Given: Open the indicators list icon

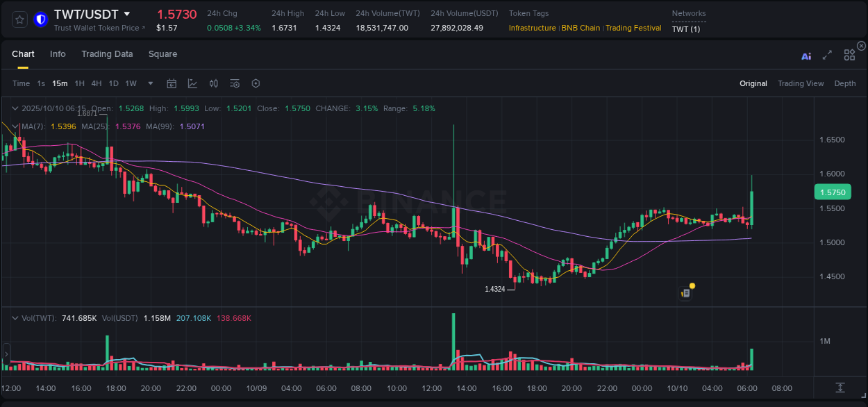Looking at the screenshot, I should (x=235, y=83).
